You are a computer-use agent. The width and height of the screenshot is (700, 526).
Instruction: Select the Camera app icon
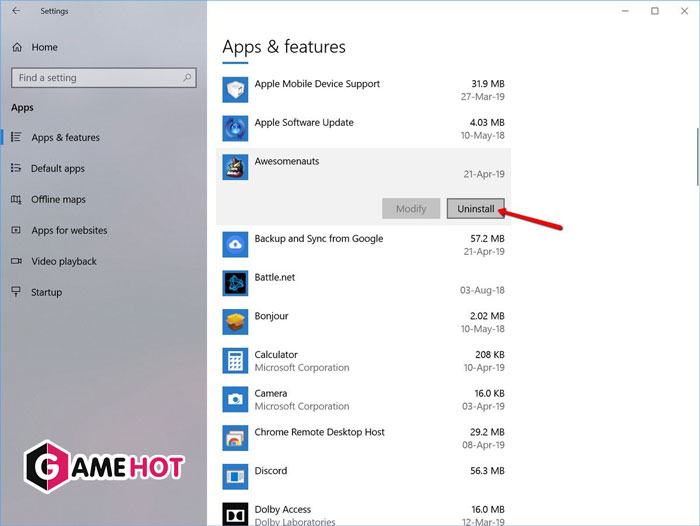click(235, 399)
